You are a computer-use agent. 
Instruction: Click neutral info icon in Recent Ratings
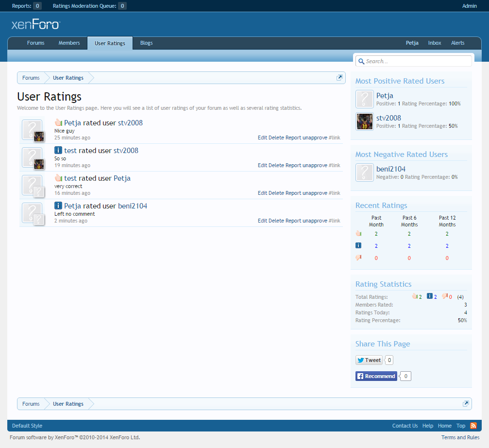click(x=359, y=245)
